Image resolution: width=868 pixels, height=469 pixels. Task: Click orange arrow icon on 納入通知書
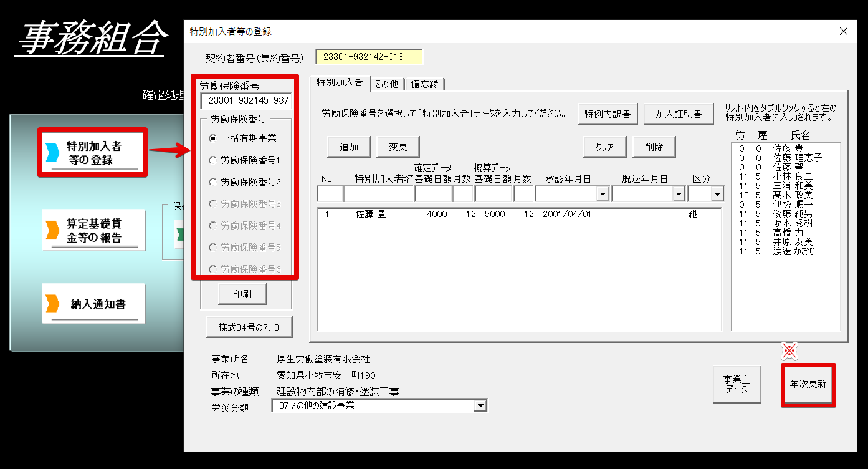54,304
